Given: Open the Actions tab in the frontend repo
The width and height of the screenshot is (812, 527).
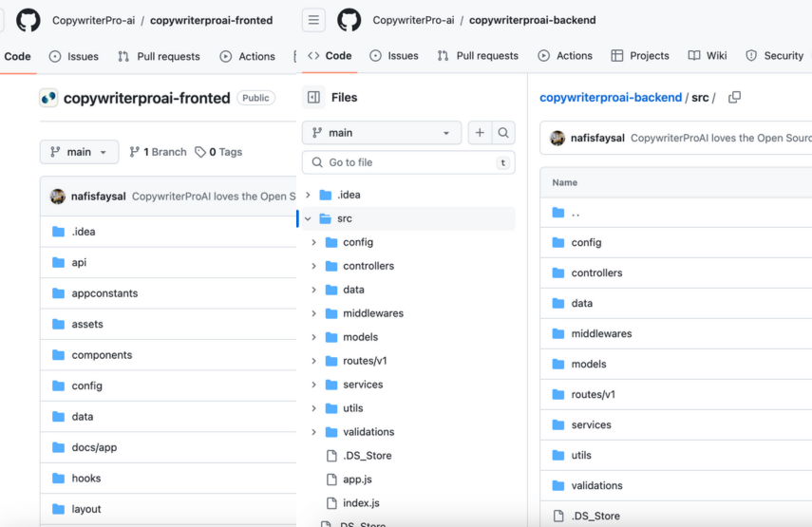Looking at the screenshot, I should (247, 56).
